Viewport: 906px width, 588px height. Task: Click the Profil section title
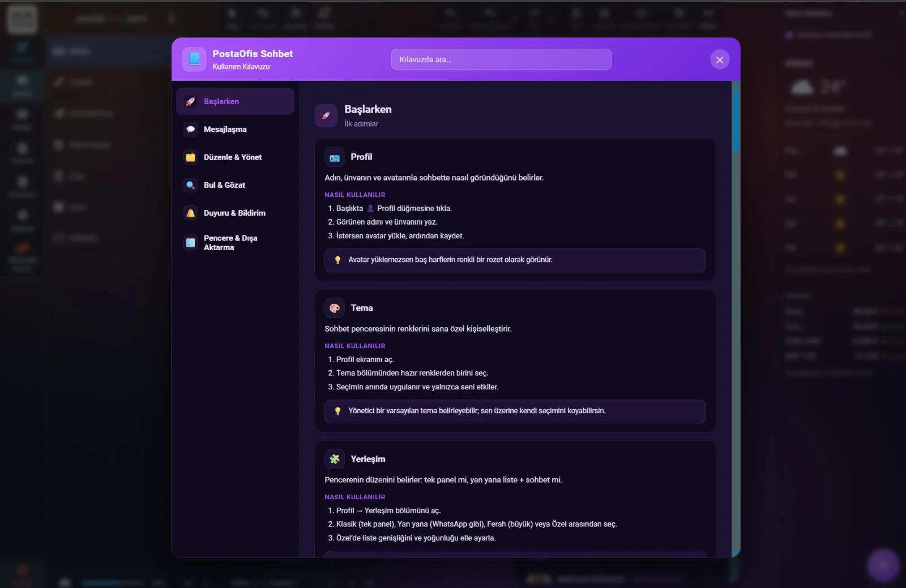pyautogui.click(x=361, y=157)
